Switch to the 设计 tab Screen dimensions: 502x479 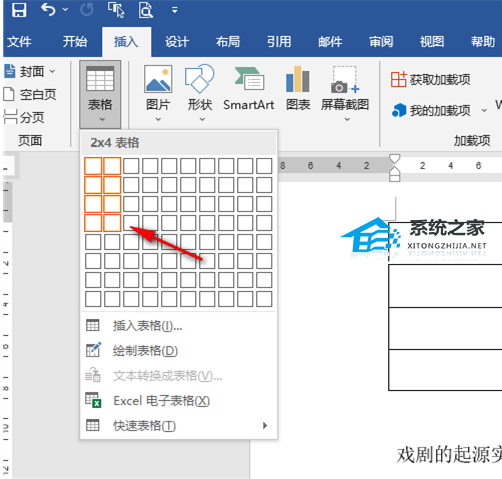[x=177, y=42]
